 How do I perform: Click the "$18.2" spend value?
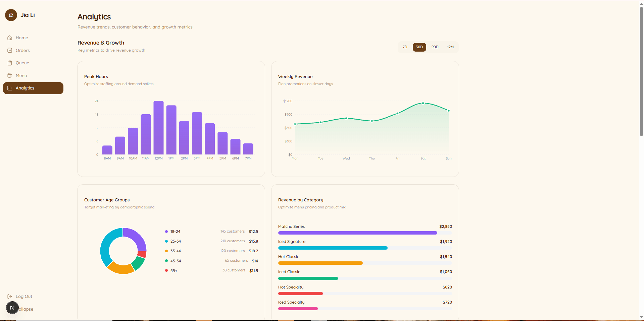point(253,251)
